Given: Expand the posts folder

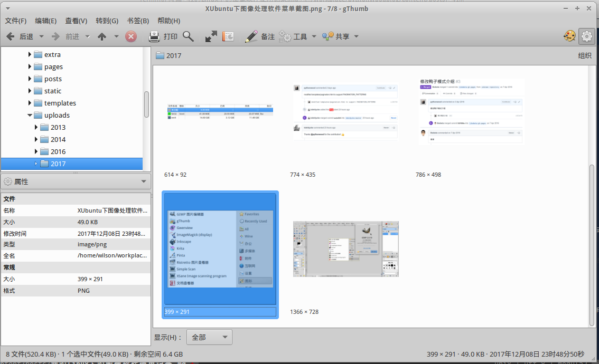Looking at the screenshot, I should point(30,79).
